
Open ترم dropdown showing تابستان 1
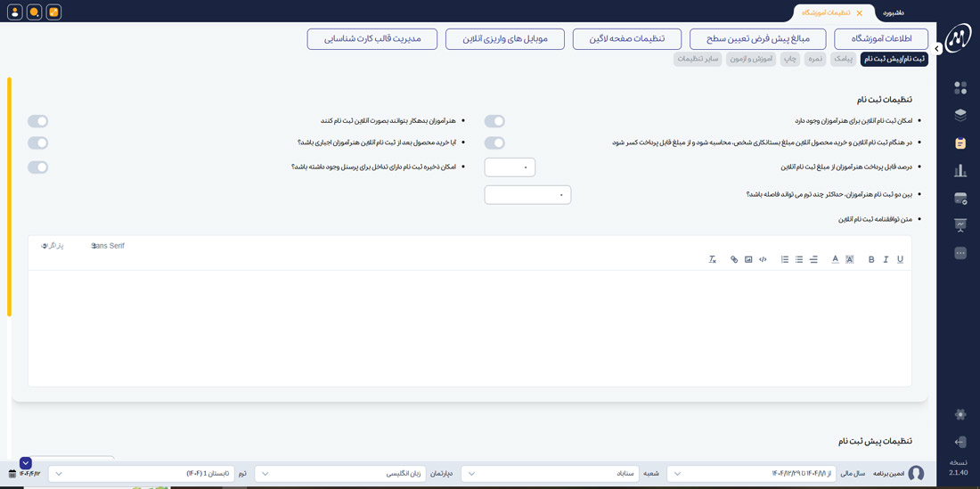coord(142,474)
